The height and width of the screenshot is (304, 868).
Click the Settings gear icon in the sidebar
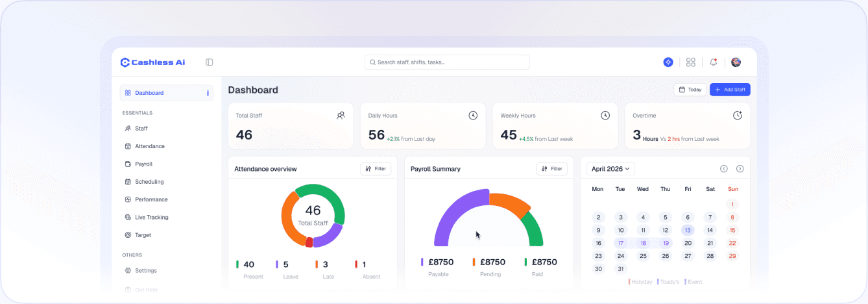tap(128, 270)
